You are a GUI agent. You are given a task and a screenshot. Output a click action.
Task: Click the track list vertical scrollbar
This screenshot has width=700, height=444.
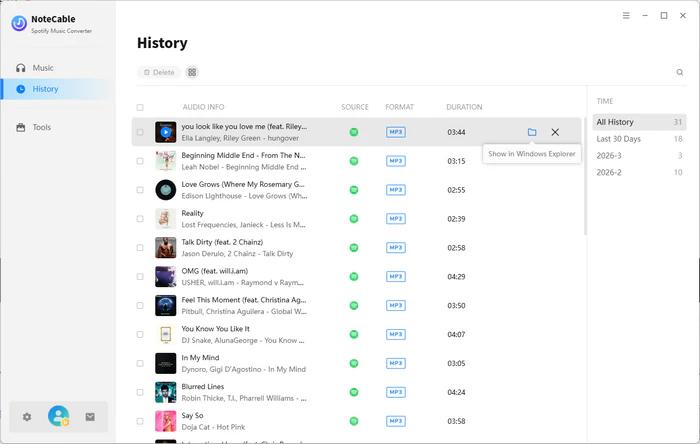(585, 176)
